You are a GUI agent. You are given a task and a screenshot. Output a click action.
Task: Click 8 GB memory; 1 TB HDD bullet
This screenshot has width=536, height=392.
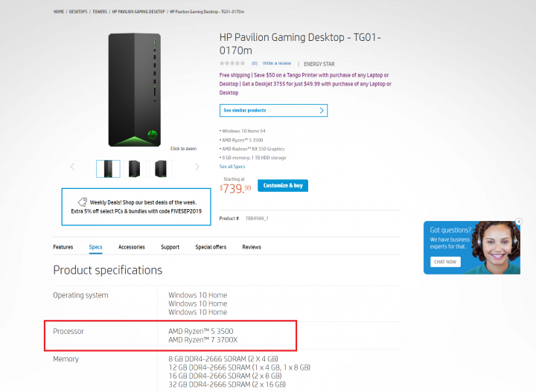coord(254,158)
